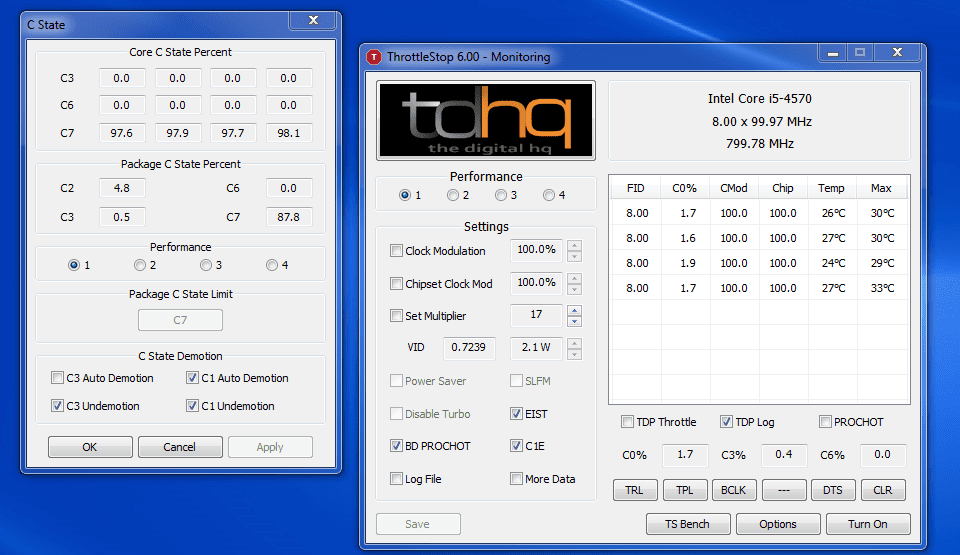
Task: Clear max temperatures with CLR button
Action: (x=883, y=490)
